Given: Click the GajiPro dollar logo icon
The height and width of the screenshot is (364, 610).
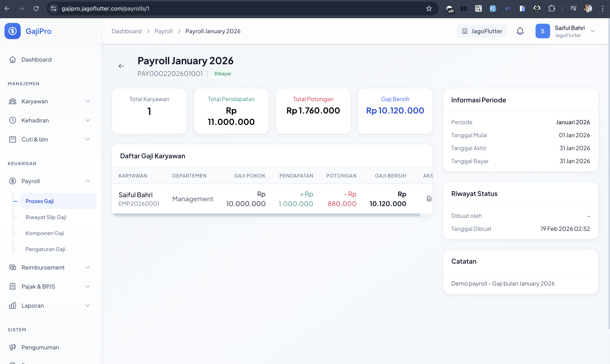Looking at the screenshot, I should (x=13, y=31).
